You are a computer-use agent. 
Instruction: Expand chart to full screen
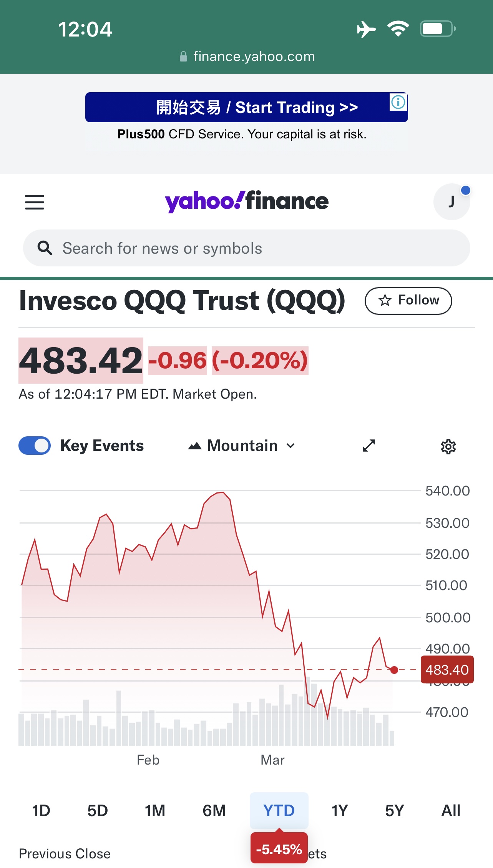coord(369,446)
